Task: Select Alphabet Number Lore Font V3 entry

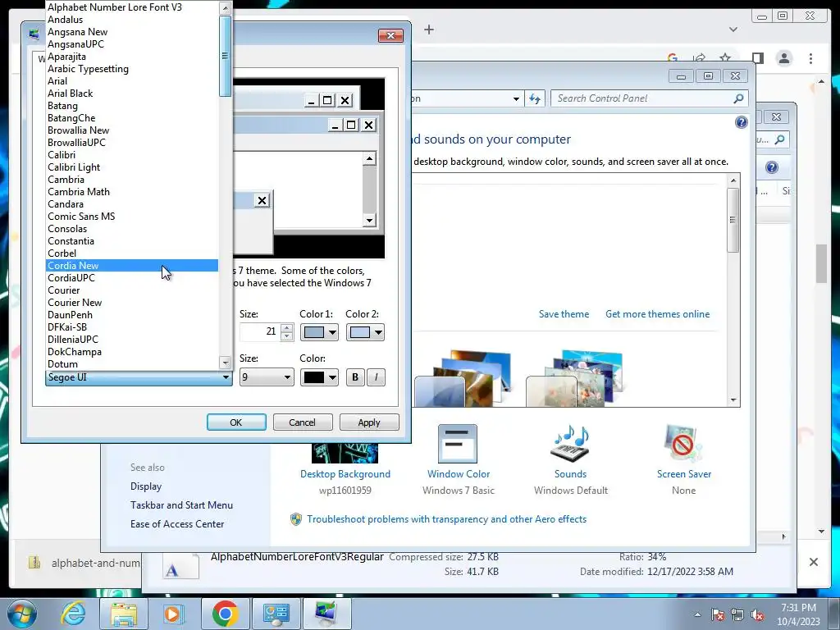Action: click(x=132, y=7)
